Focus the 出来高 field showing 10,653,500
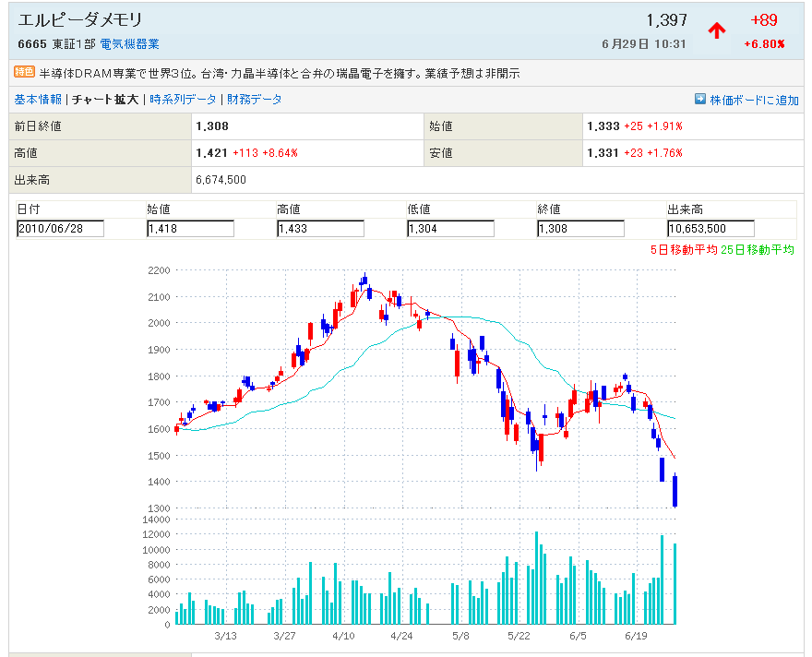Viewport: 812px width, 657px height. tap(710, 228)
